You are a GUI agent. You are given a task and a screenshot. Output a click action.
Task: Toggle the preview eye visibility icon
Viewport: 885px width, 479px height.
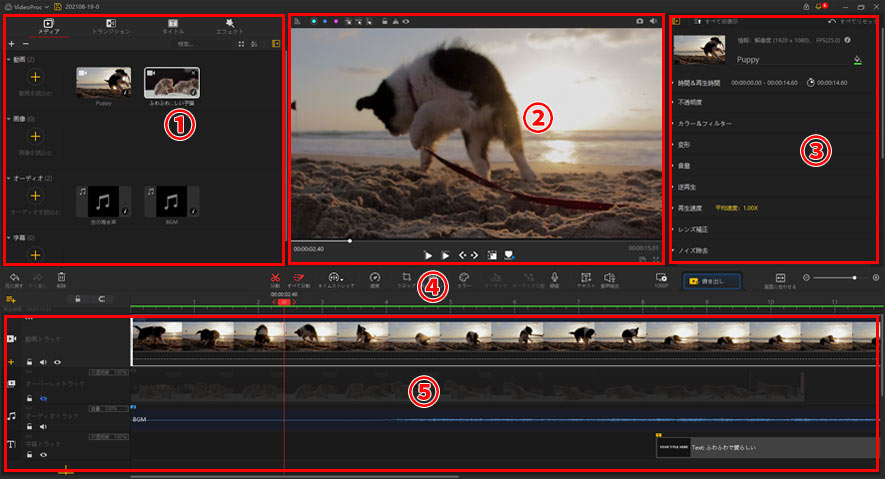pos(406,21)
